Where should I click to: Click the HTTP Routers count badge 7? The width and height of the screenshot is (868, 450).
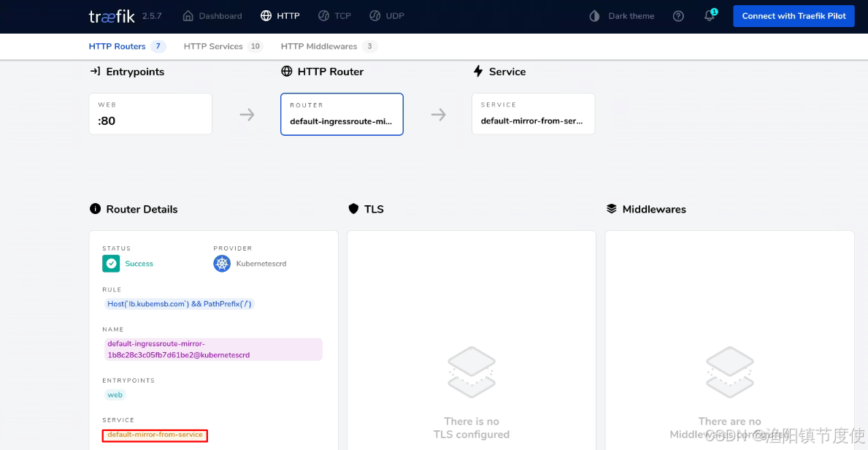coord(158,47)
